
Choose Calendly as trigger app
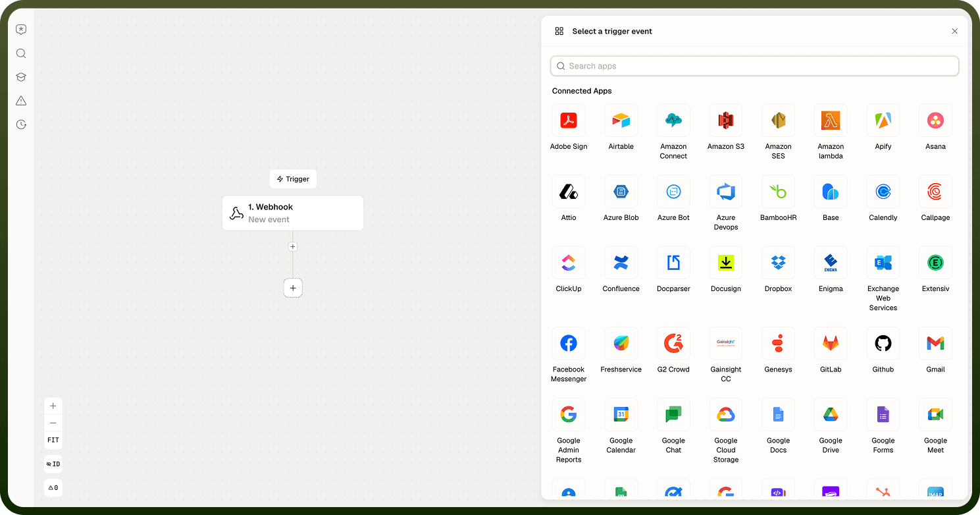883,192
